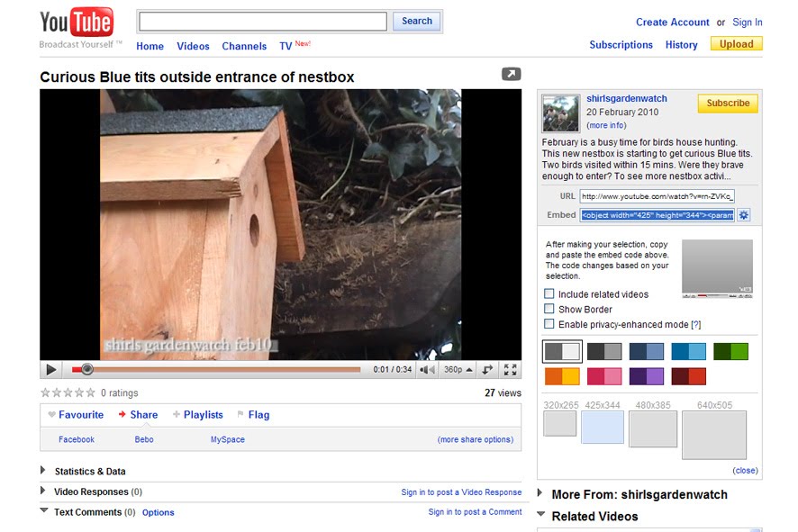Expand the Video Responses section
The width and height of the screenshot is (798, 532).
click(x=92, y=491)
